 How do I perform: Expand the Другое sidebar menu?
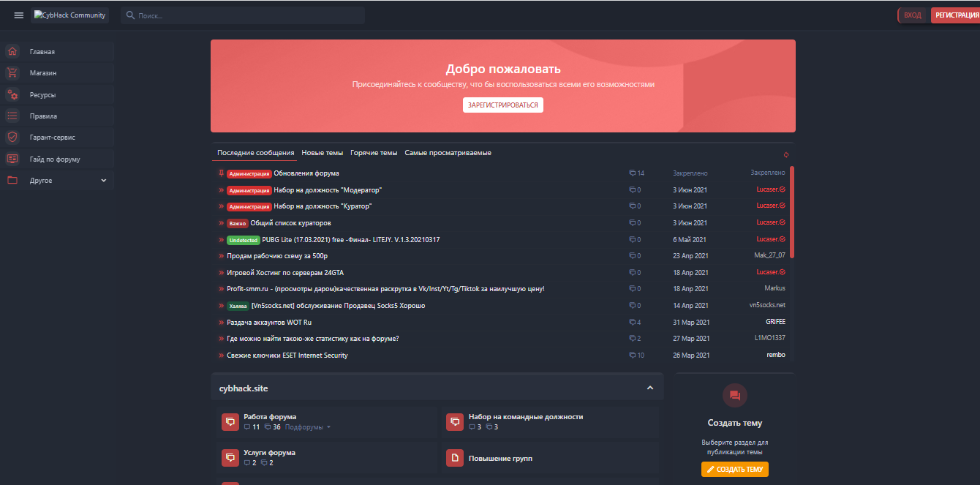(103, 181)
